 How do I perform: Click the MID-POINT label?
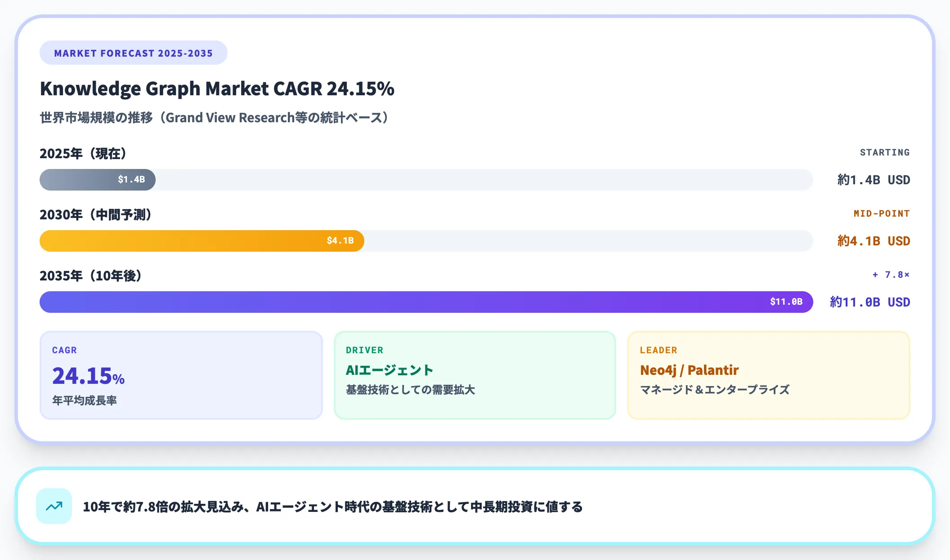coord(881,213)
